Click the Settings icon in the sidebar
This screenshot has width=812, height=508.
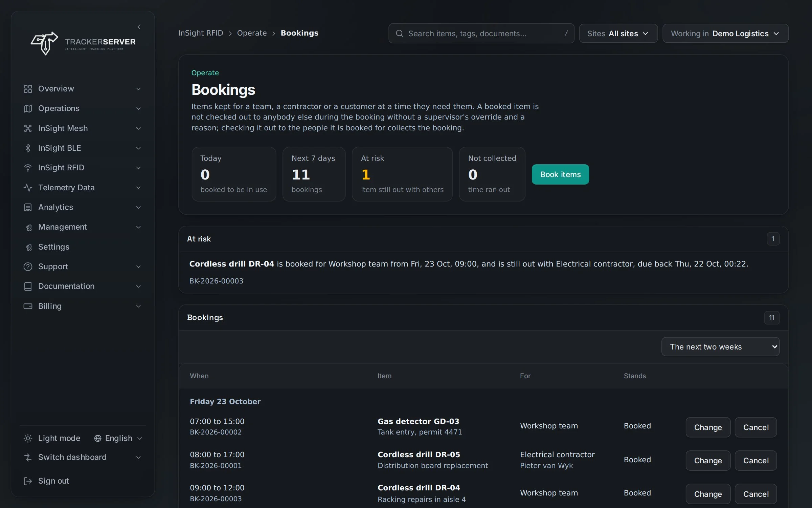point(29,247)
